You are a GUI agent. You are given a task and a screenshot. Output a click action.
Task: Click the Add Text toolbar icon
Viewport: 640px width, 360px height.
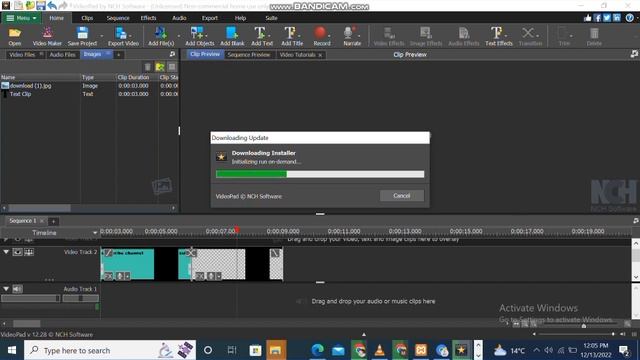click(262, 36)
